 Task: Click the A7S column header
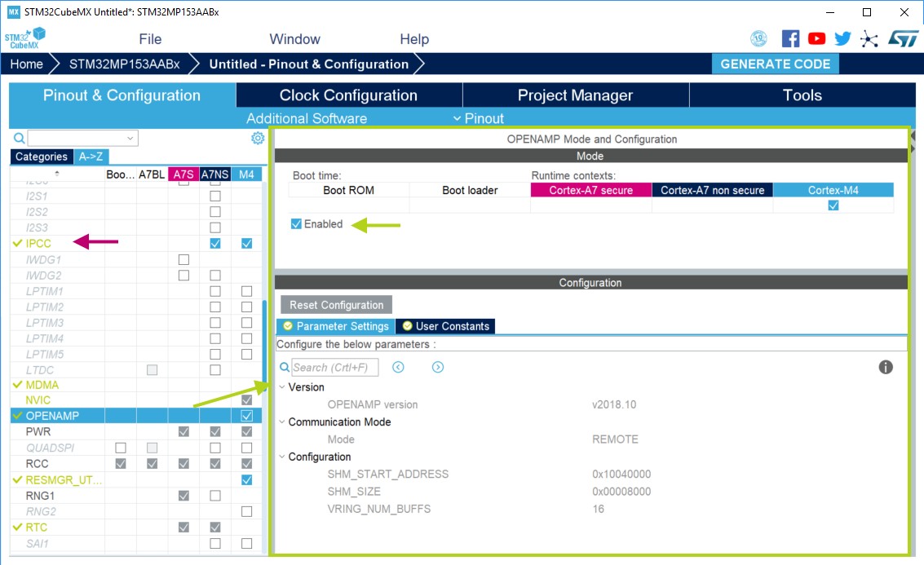[183, 174]
